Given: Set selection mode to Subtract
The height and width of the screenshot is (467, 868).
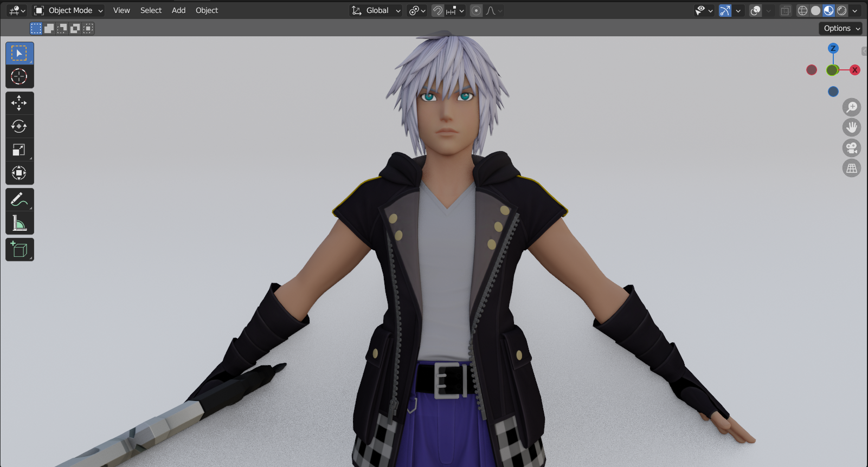Looking at the screenshot, I should [x=62, y=29].
